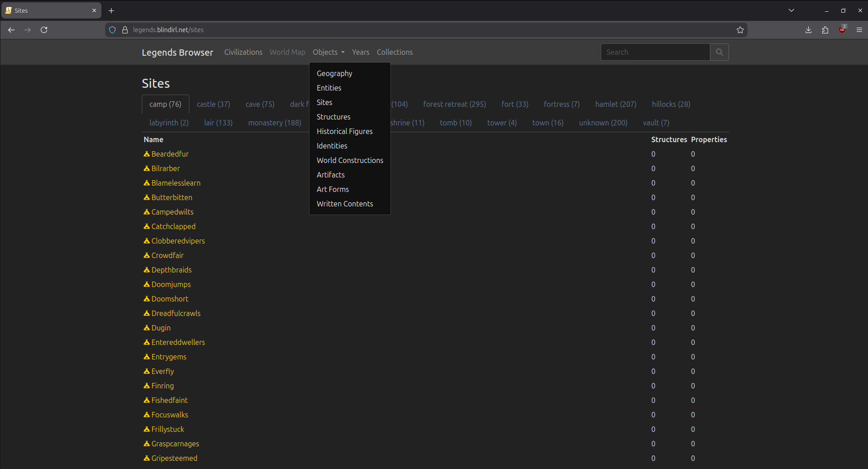Click into the Search input field
The image size is (868, 469).
[655, 52]
